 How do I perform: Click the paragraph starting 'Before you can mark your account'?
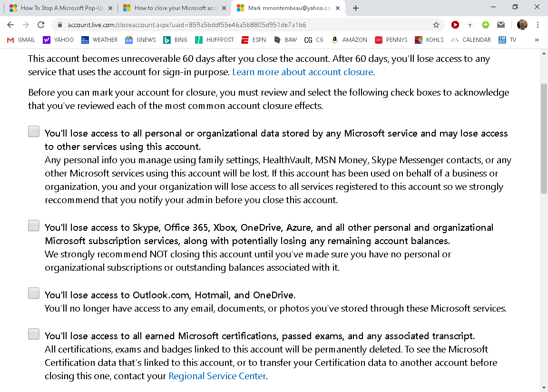(268, 99)
